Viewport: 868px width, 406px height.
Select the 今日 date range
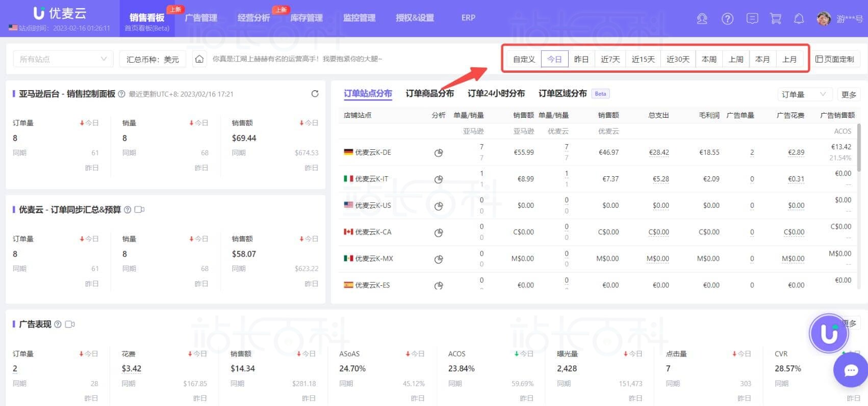coord(554,59)
